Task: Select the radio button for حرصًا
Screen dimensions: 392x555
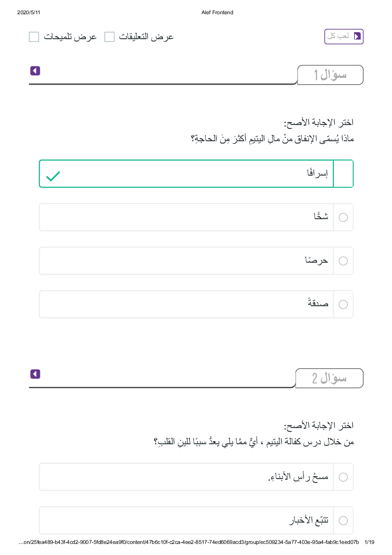Action: point(343,261)
